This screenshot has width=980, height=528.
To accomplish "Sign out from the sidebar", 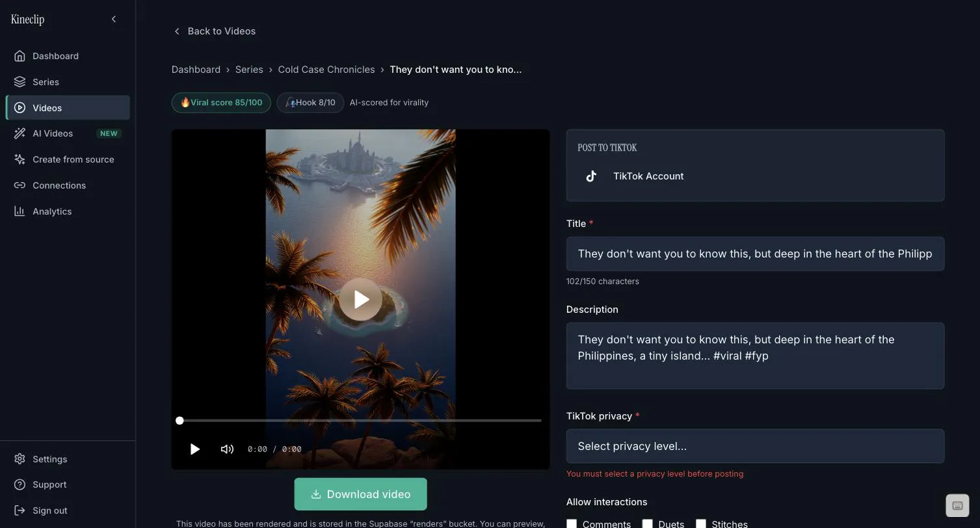I will [x=68, y=510].
